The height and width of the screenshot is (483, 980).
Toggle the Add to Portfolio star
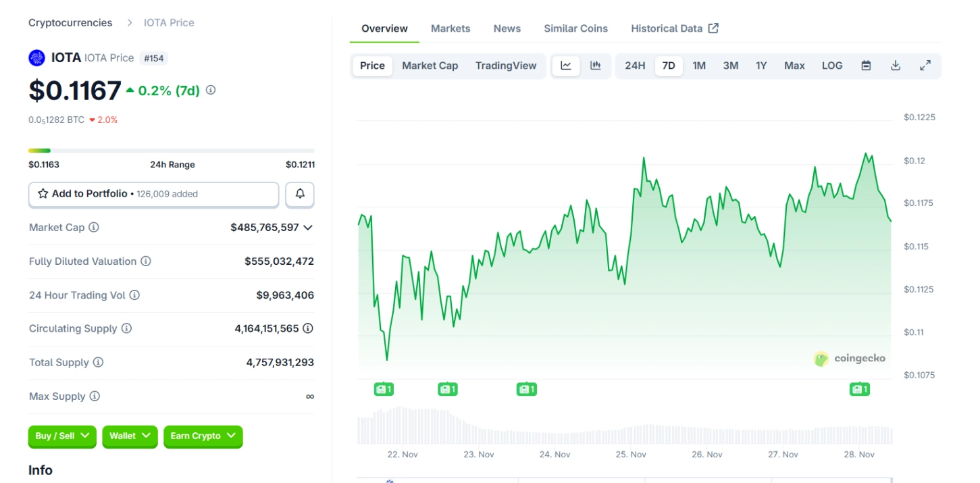pos(43,194)
